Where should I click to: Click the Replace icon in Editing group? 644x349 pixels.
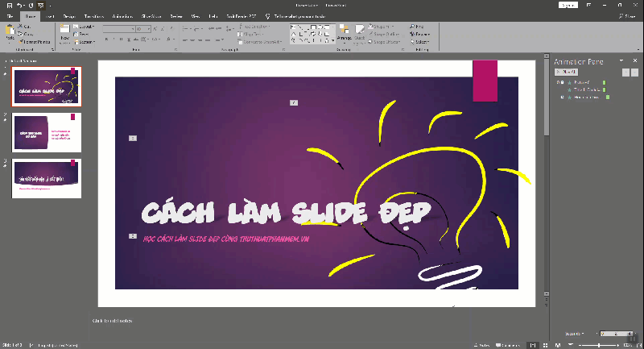click(x=412, y=34)
